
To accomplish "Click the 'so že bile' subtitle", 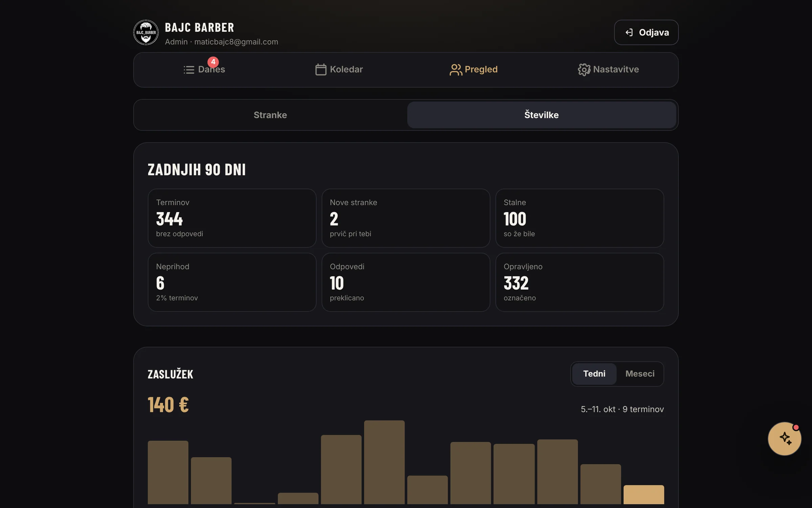I will tap(519, 234).
